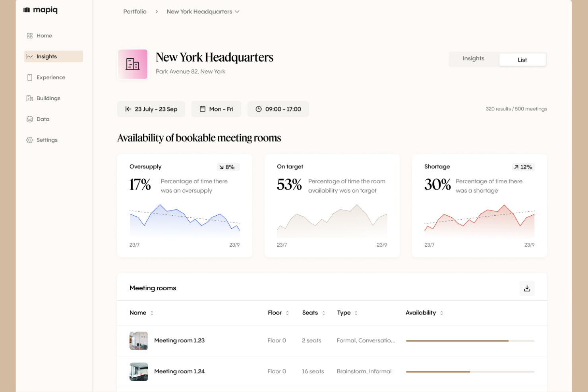Click the clock icon in time filter
This screenshot has width=588, height=392.
click(x=259, y=109)
